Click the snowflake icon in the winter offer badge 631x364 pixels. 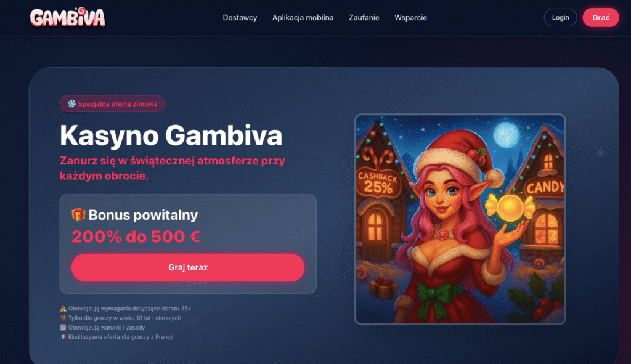pyautogui.click(x=71, y=103)
